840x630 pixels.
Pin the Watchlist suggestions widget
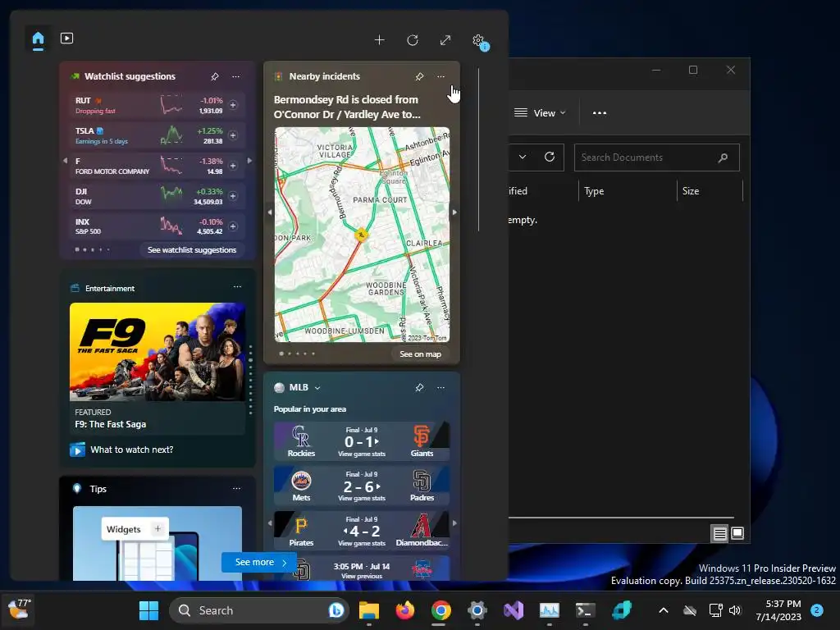tap(215, 76)
